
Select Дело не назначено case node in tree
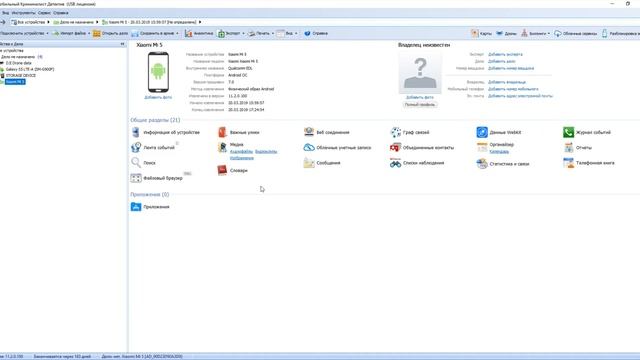[x=23, y=57]
